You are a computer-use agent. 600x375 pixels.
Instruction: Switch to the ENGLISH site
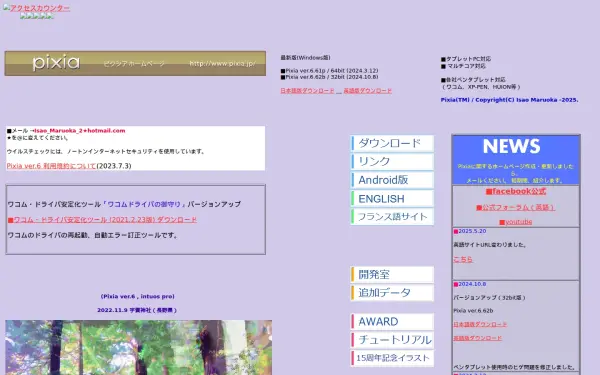coord(392,199)
